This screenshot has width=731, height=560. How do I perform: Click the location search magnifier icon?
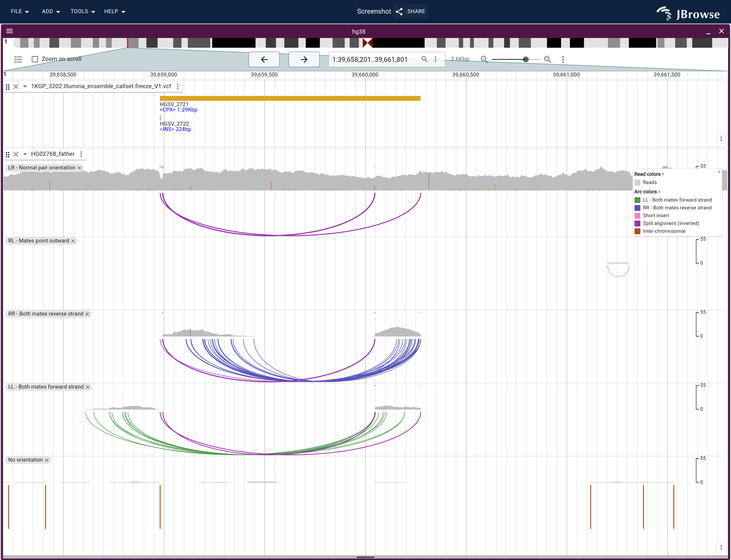(x=424, y=59)
